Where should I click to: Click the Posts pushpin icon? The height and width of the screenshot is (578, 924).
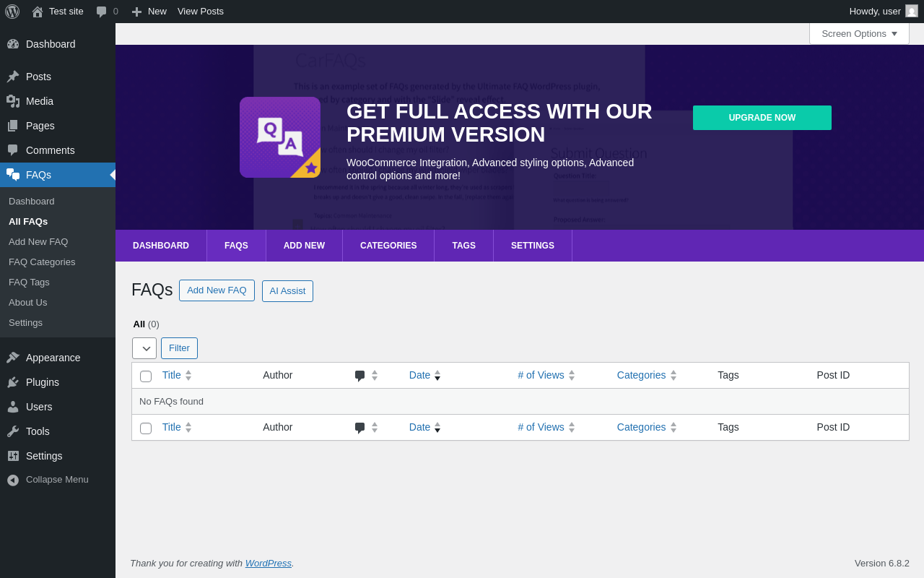coord(13,77)
